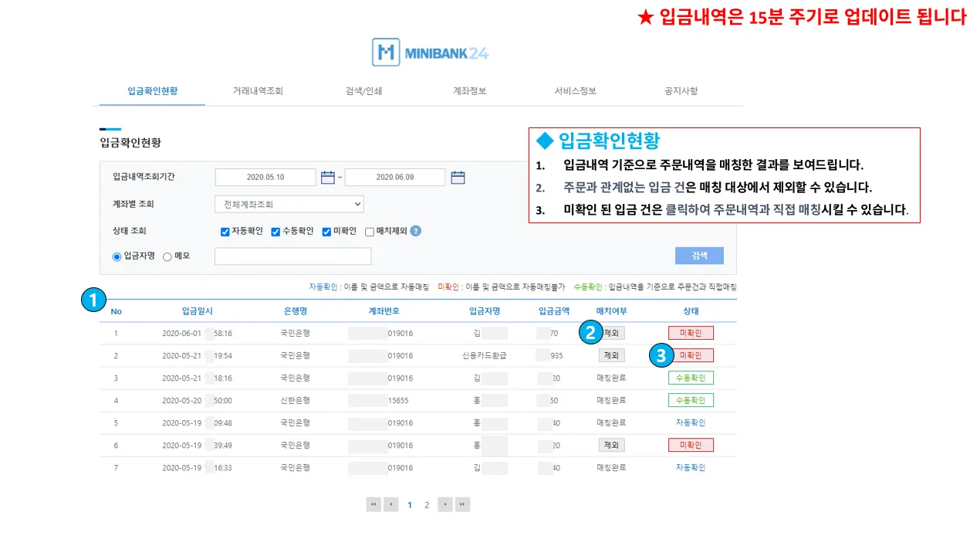The height and width of the screenshot is (546, 980).
Task: Click the 2020-05-20 deposit date cell
Action: tap(197, 400)
